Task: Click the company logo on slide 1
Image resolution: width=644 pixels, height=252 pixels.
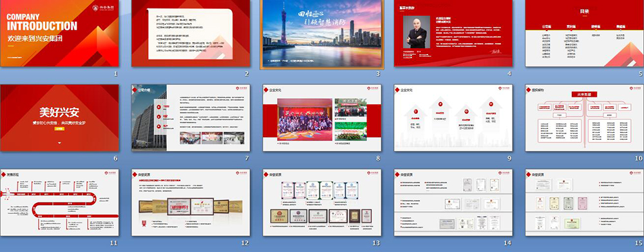Action: pyautogui.click(x=102, y=7)
